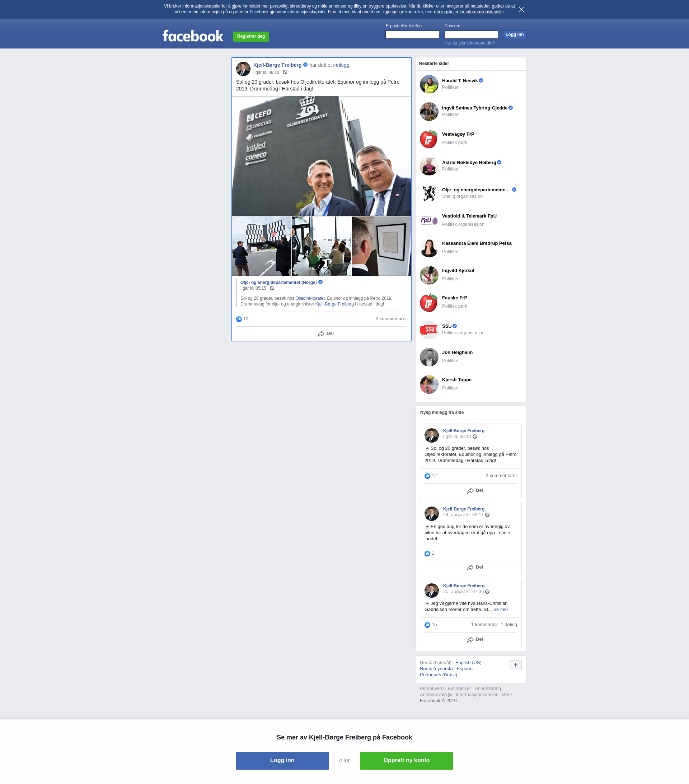Viewport: 689px width, 784px height.
Task: Open Vestvågøy FrP apple logo page
Action: point(429,139)
